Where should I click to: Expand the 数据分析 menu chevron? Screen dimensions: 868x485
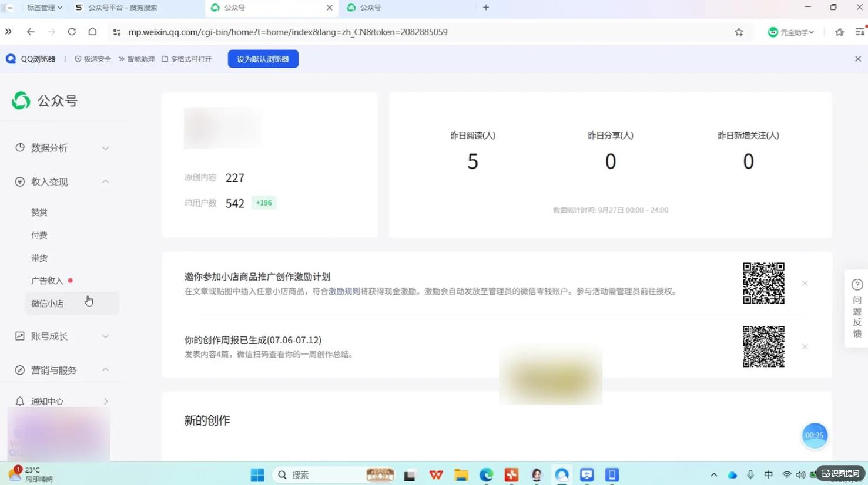[x=105, y=148]
